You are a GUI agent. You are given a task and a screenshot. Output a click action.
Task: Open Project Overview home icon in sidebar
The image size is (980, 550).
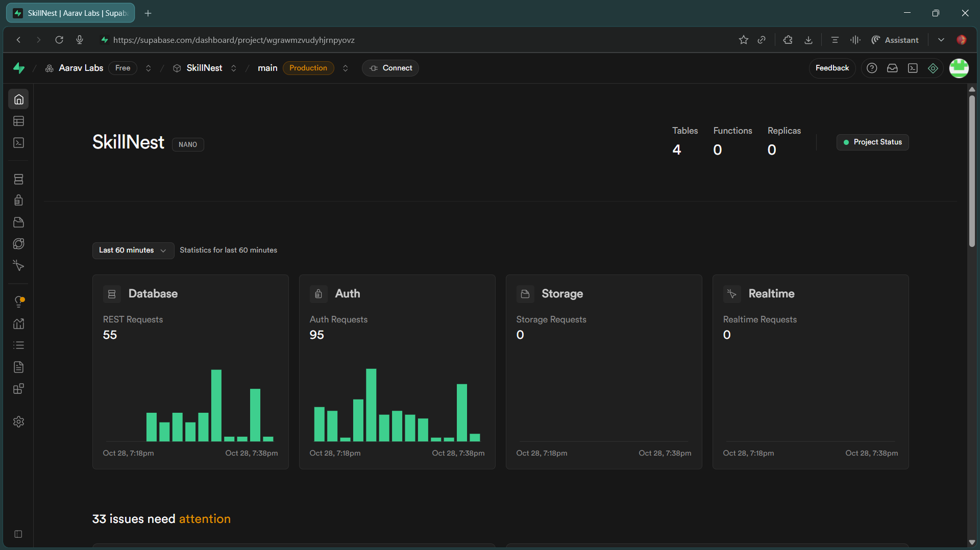coord(19,99)
